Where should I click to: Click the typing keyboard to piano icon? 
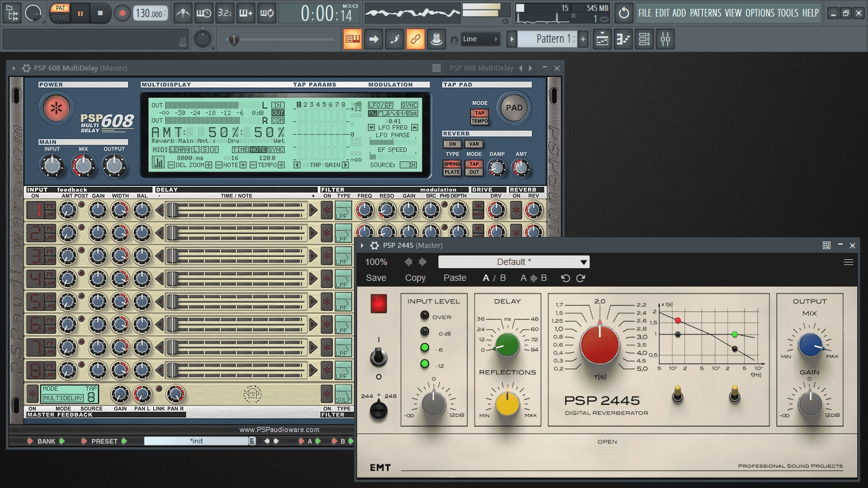pyautogui.click(x=352, y=39)
